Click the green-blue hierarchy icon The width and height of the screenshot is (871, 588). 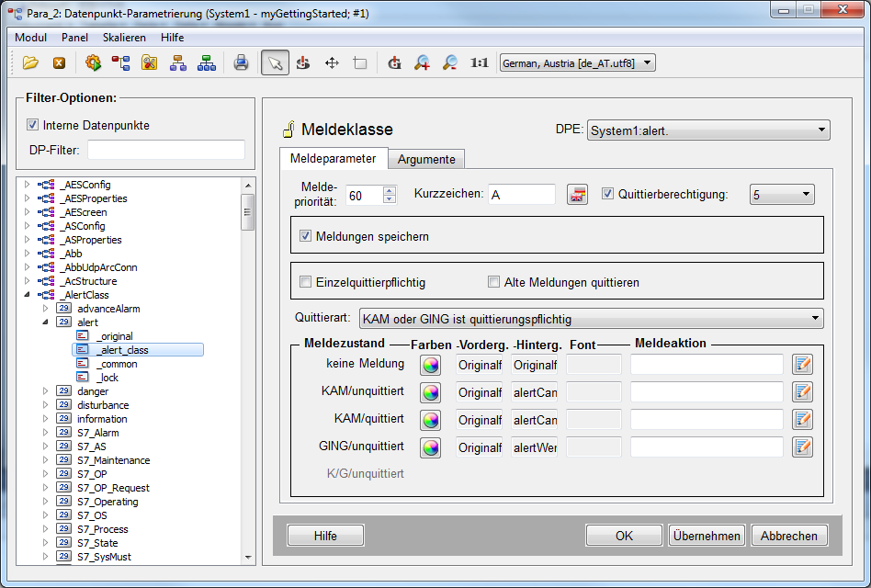pos(207,62)
